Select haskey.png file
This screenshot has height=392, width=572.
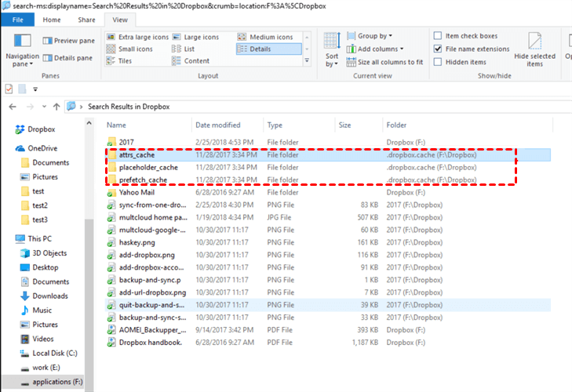click(328, 242)
